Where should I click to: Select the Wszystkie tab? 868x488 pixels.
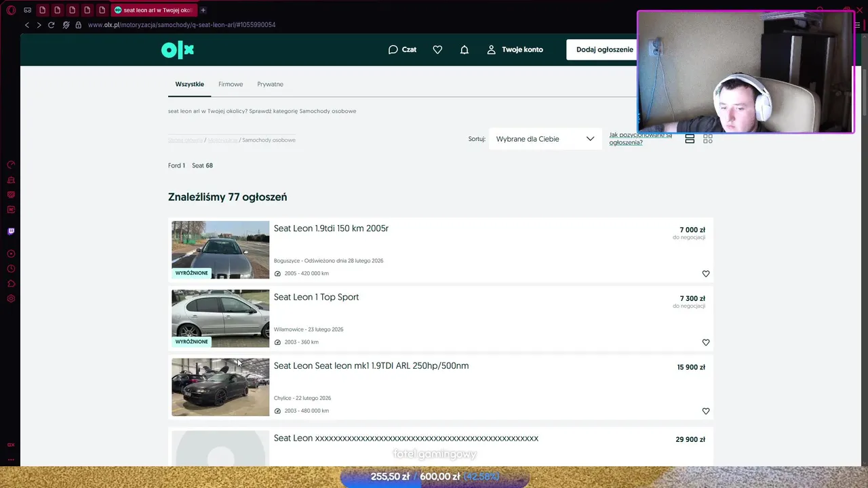[x=189, y=84]
